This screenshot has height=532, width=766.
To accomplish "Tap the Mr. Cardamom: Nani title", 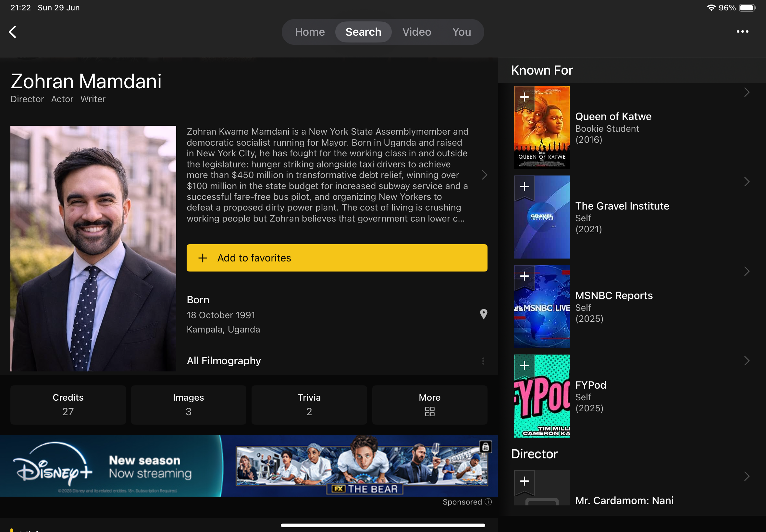I will pyautogui.click(x=624, y=501).
